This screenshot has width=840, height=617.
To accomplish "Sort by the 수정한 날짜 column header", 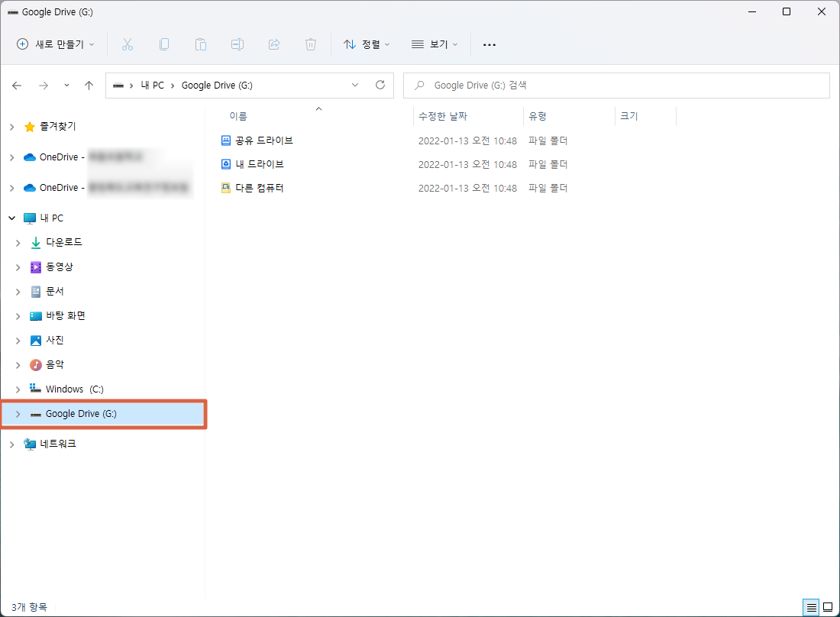I will pyautogui.click(x=443, y=116).
